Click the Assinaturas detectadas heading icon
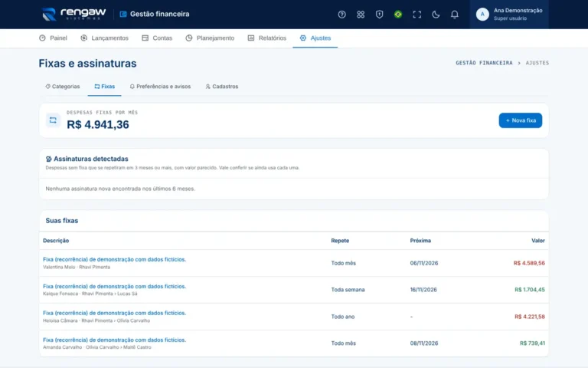Viewport: 588px width, 368px height. tap(48, 159)
